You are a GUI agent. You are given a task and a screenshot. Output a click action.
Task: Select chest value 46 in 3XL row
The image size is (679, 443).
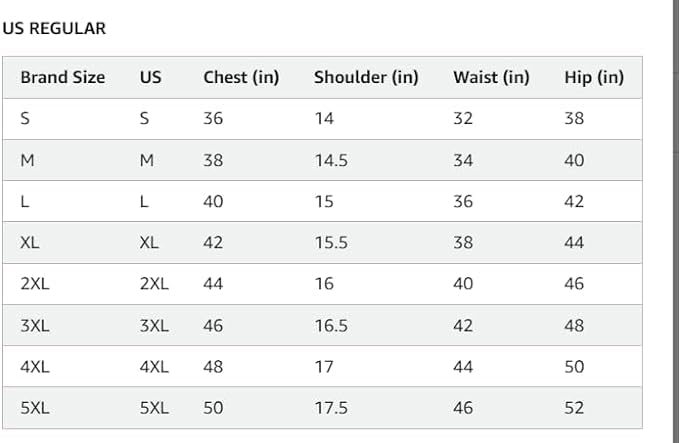click(x=213, y=325)
